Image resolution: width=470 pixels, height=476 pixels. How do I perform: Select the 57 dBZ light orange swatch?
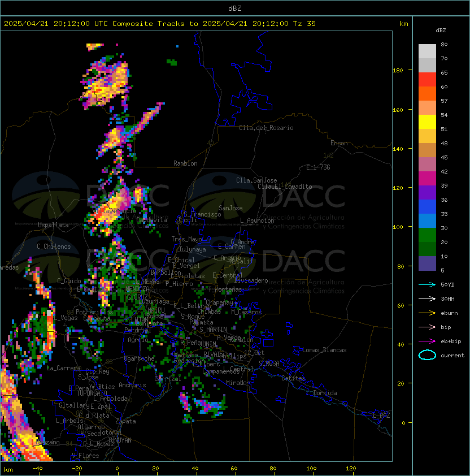point(427,107)
